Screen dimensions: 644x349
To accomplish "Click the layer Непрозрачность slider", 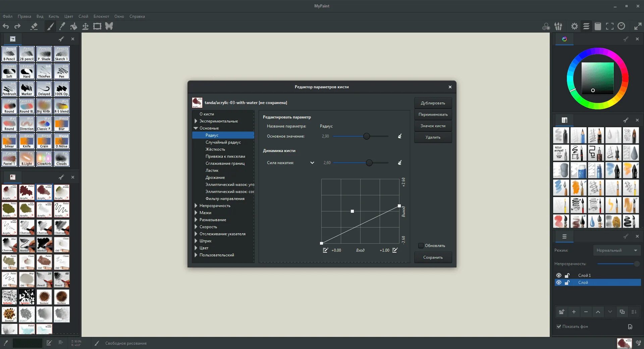I will (x=619, y=264).
